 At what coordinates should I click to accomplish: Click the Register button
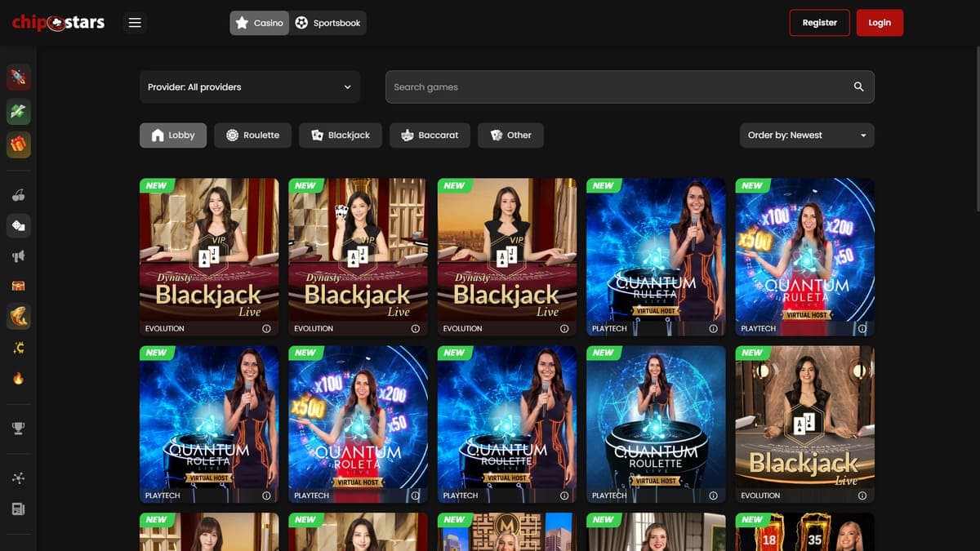click(x=820, y=23)
